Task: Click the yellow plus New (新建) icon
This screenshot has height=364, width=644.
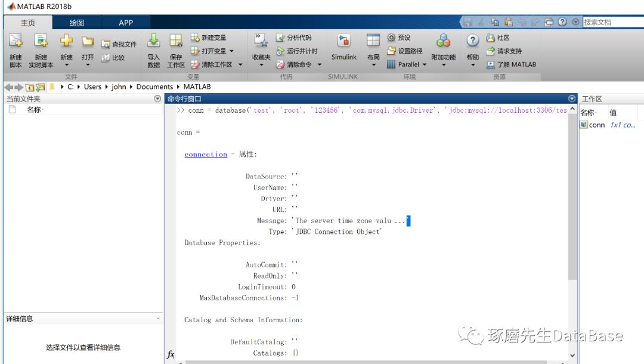Action: [66, 41]
